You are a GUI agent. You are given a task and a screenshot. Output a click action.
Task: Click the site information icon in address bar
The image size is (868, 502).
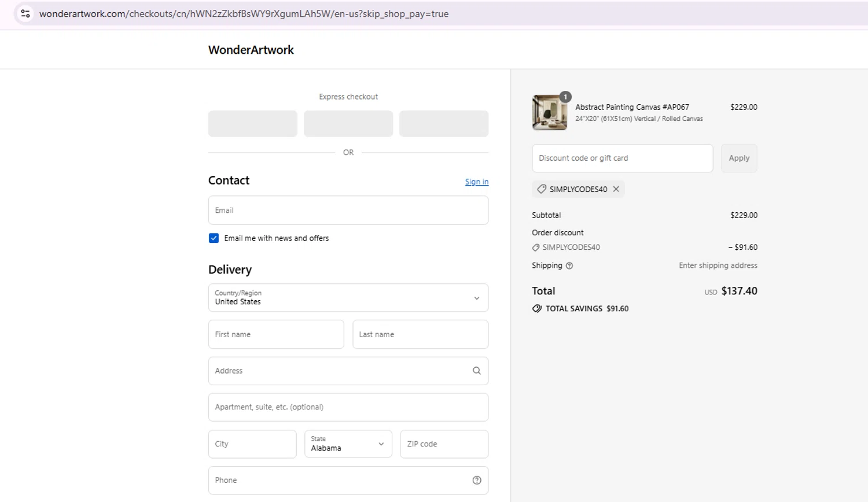[x=25, y=13]
